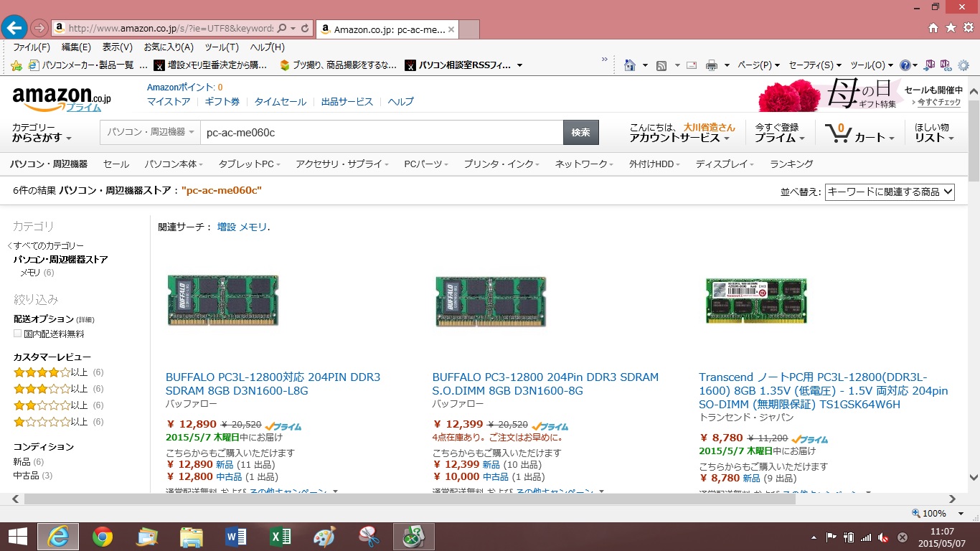Click the OneNote linked notes icon
The height and width of the screenshot is (551, 980).
coord(946,65)
